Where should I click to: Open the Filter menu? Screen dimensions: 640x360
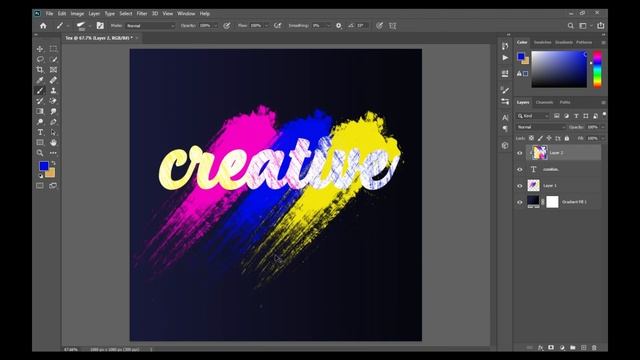(x=142, y=13)
